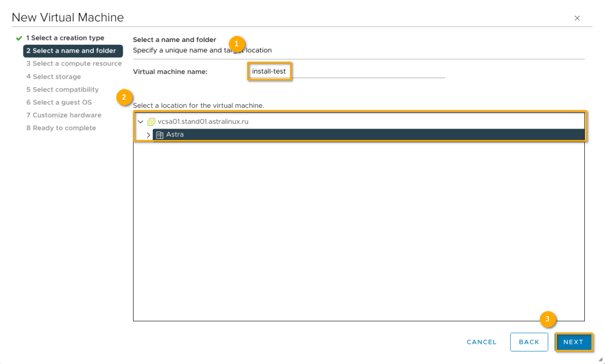Select the Astra datacenter as location
Image resolution: width=605 pixels, height=364 pixels.
click(x=175, y=135)
